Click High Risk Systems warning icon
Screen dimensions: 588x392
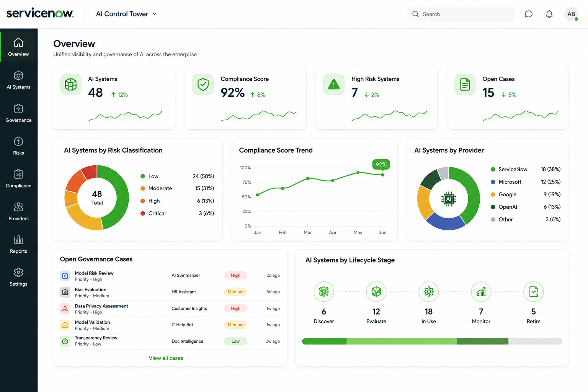click(x=334, y=84)
